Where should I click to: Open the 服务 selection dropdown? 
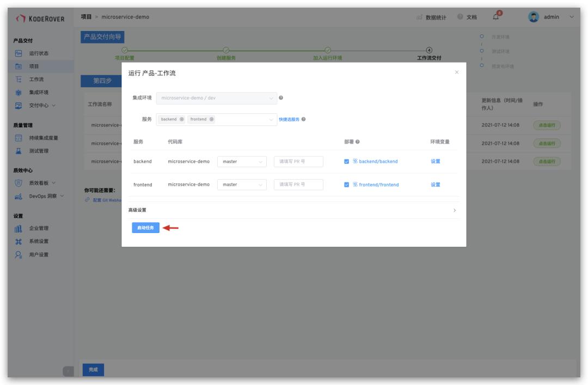pos(216,119)
